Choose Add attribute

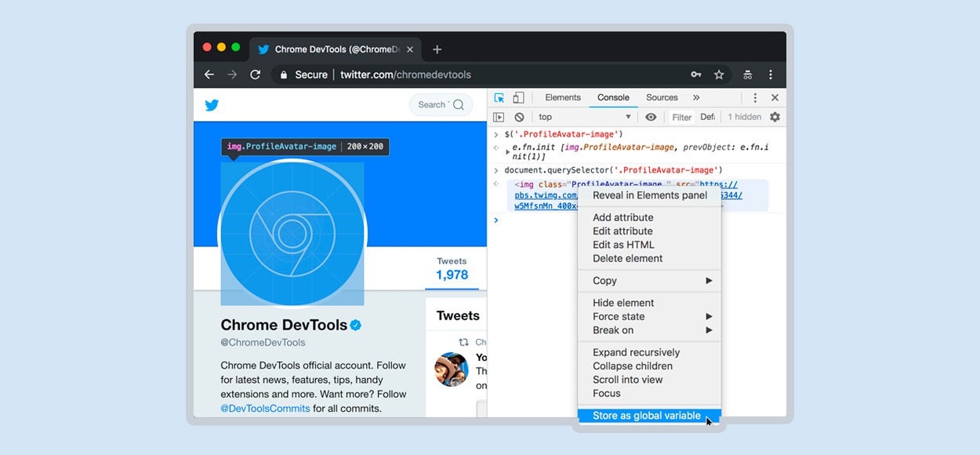click(649, 217)
